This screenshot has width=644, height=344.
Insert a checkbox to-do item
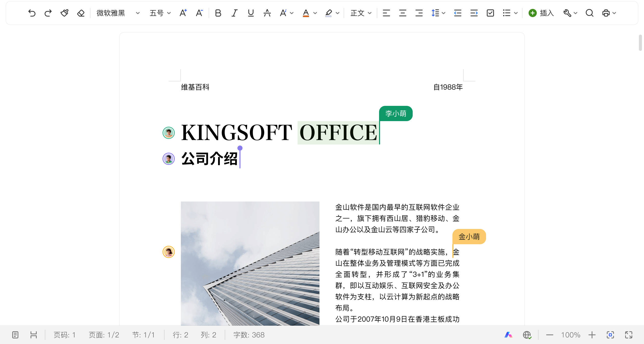(490, 13)
